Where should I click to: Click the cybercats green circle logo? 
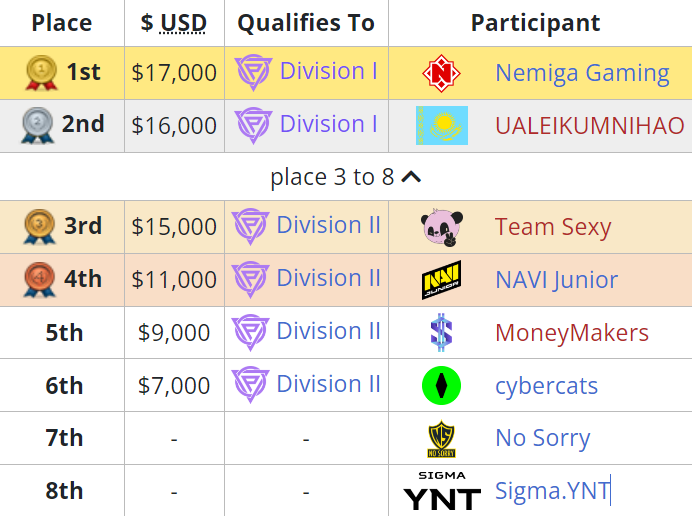coord(441,385)
